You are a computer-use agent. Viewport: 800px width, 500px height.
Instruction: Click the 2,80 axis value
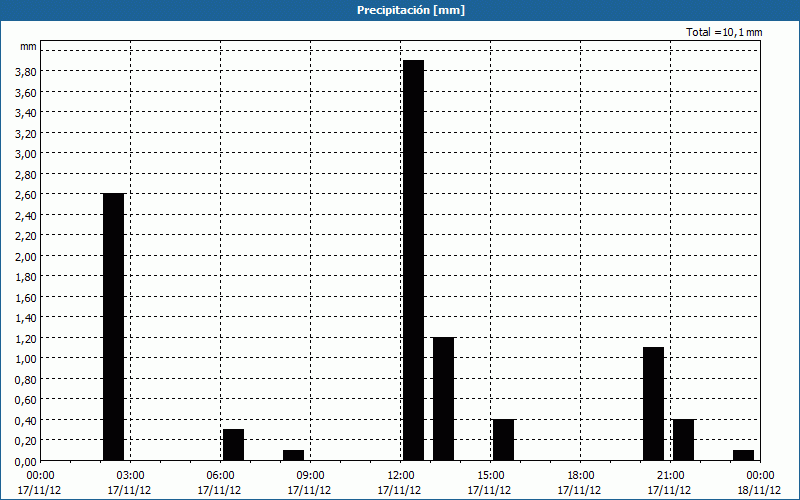click(x=26, y=175)
